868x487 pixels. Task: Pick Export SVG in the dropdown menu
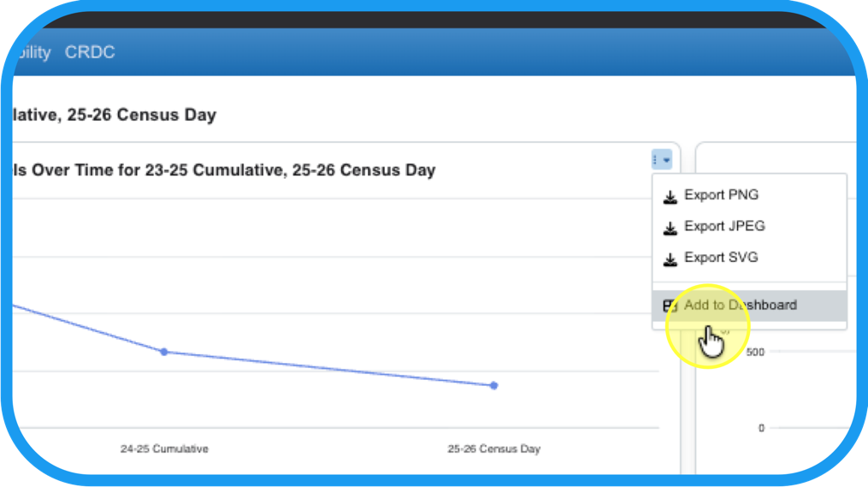pos(721,257)
